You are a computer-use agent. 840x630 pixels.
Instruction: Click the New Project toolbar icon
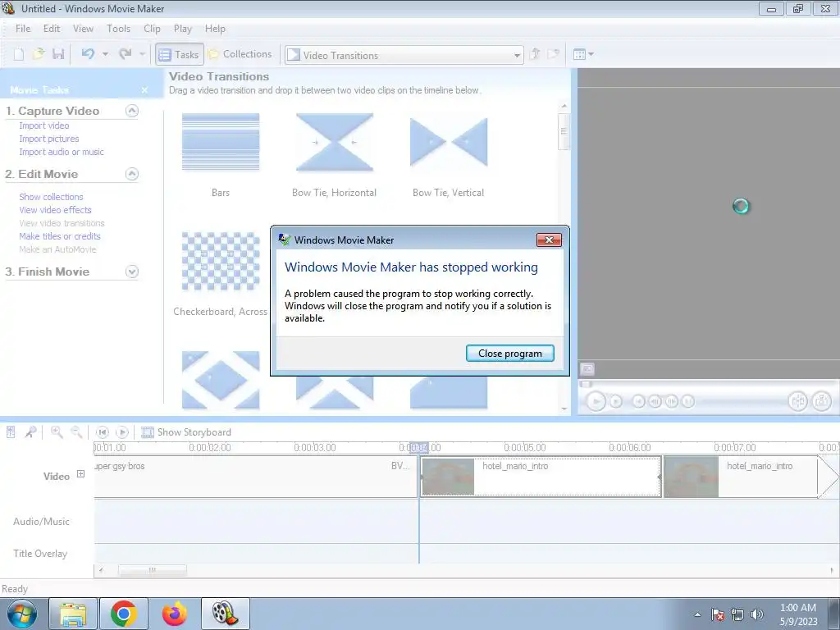pyautogui.click(x=19, y=54)
